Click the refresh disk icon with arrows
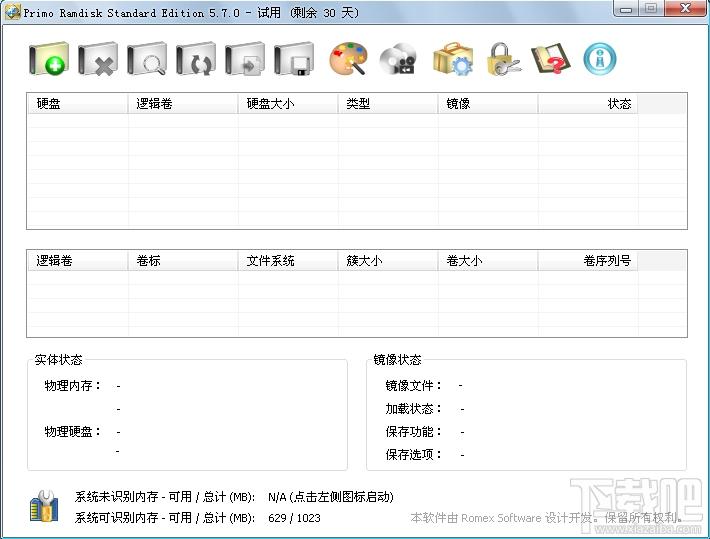This screenshot has width=710, height=539. click(196, 59)
